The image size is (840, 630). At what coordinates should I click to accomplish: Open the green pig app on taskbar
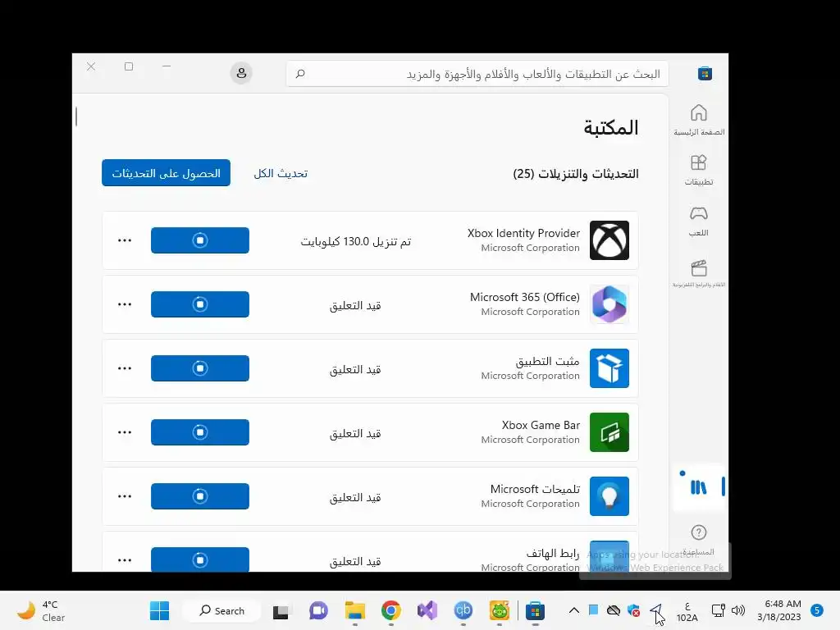(x=500, y=610)
